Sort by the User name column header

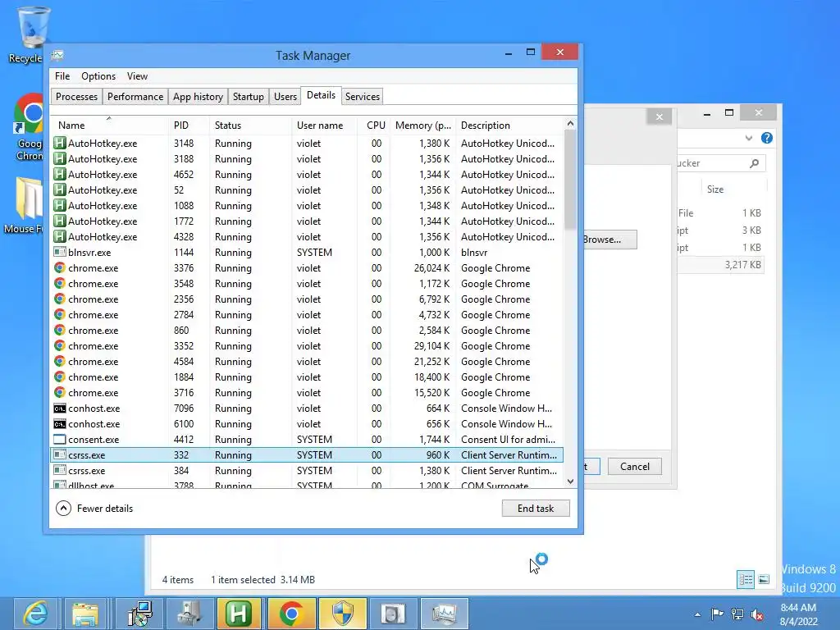point(323,126)
